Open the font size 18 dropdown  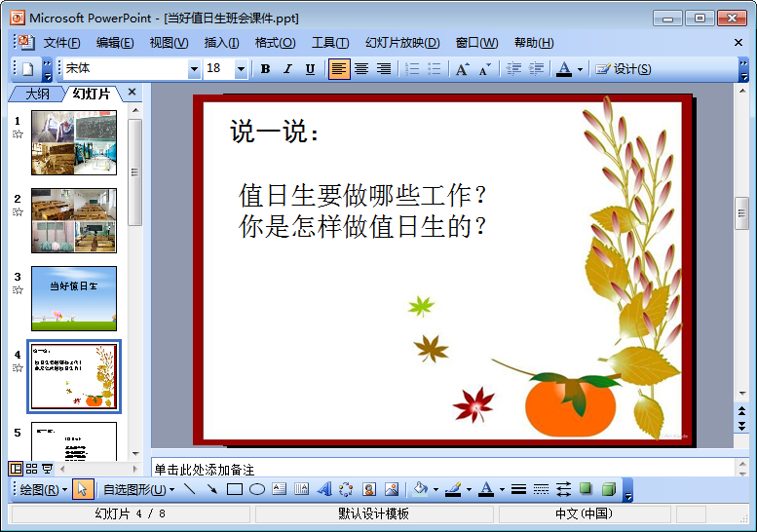click(241, 69)
